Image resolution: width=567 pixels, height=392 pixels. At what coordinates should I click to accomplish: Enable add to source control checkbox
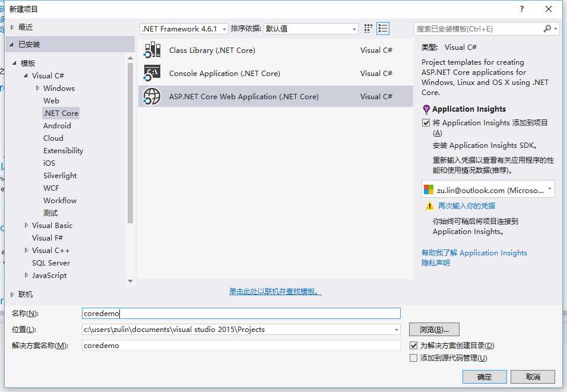pyautogui.click(x=414, y=358)
